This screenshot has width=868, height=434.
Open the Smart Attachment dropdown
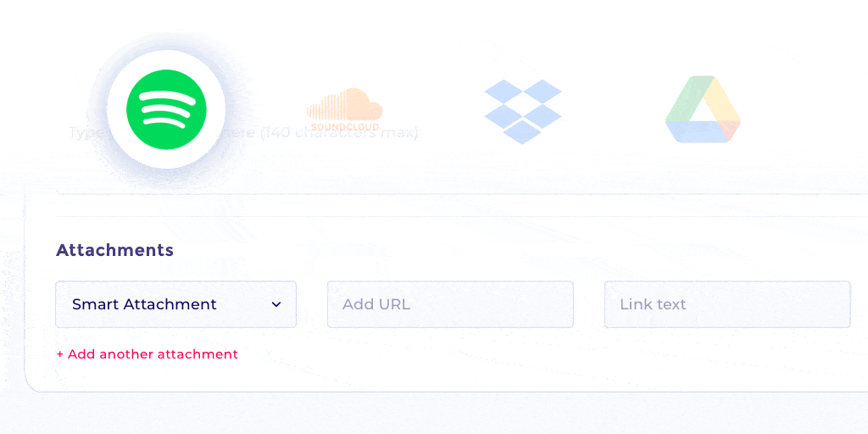[x=175, y=304]
